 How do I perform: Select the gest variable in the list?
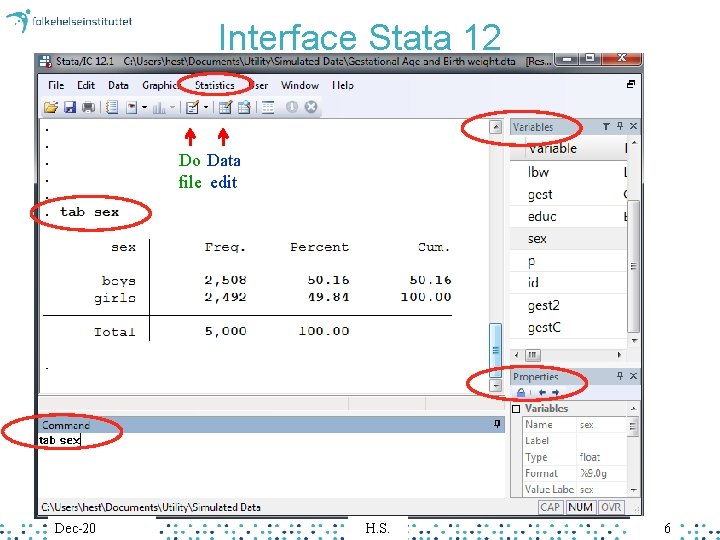click(x=568, y=194)
